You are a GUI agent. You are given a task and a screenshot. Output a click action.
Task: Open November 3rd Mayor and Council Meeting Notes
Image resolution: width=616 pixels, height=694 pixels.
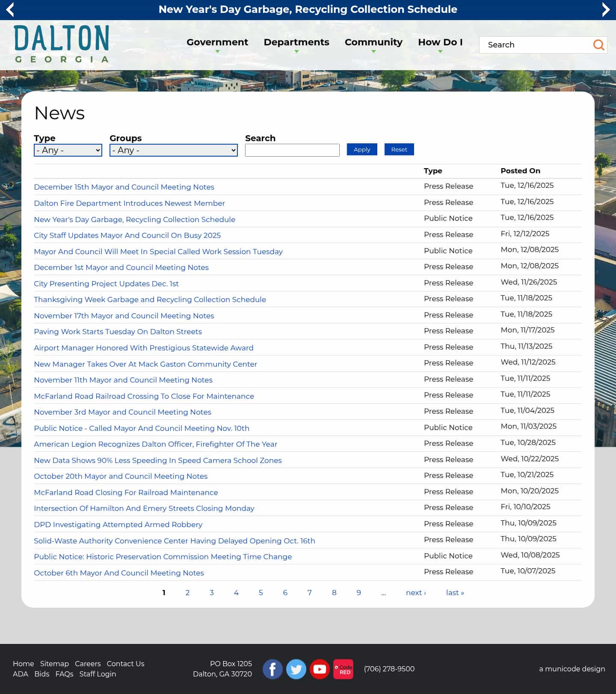[122, 412]
